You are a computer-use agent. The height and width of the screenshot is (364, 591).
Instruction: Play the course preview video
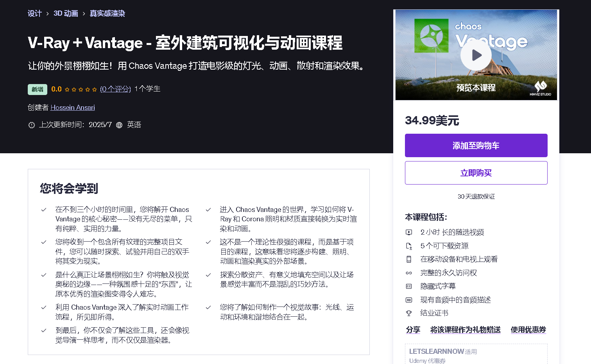tap(476, 55)
